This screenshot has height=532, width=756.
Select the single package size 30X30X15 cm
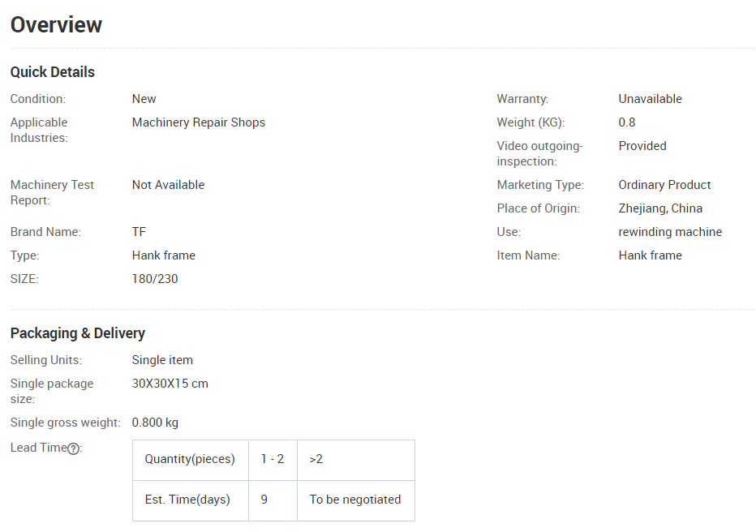[x=170, y=384]
